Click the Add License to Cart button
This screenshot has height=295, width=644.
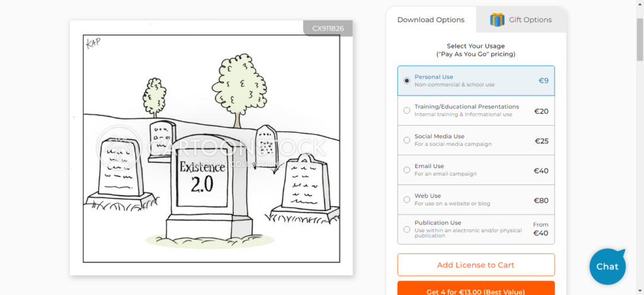coord(475,265)
